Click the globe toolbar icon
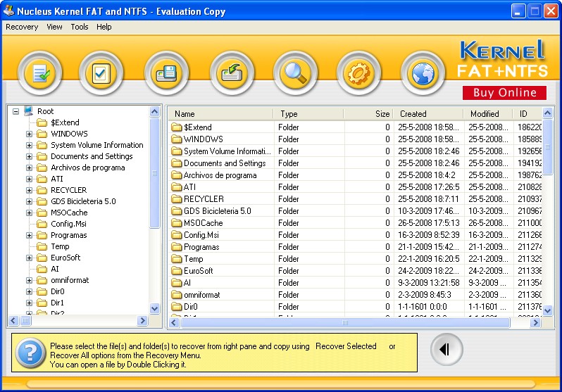This screenshot has height=392, width=562. point(423,73)
